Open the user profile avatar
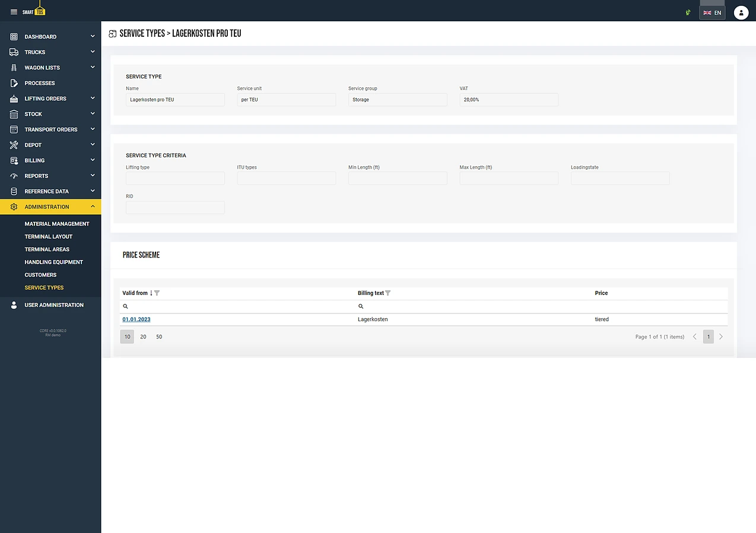This screenshot has width=756, height=533. (x=741, y=12)
